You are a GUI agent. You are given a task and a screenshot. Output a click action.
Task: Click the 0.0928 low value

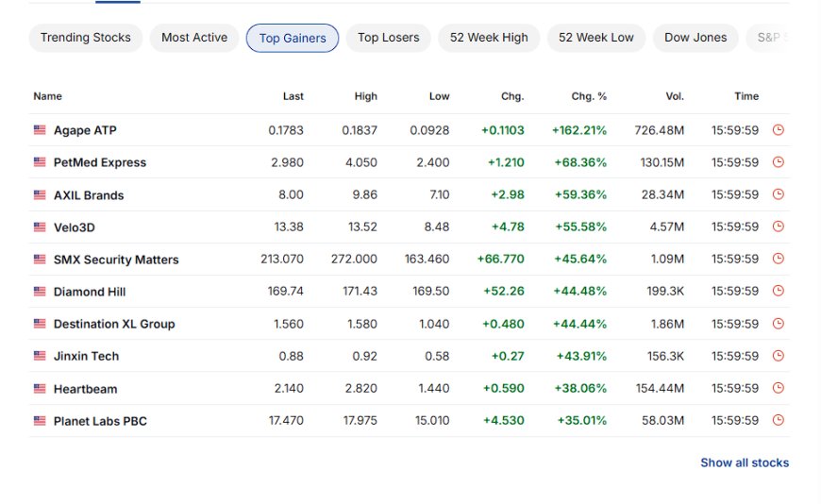(429, 130)
